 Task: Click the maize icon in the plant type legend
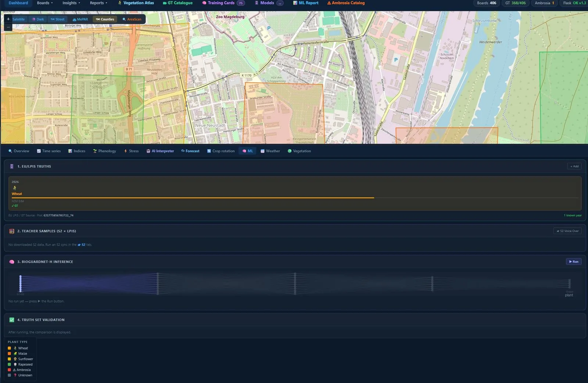[15, 354]
